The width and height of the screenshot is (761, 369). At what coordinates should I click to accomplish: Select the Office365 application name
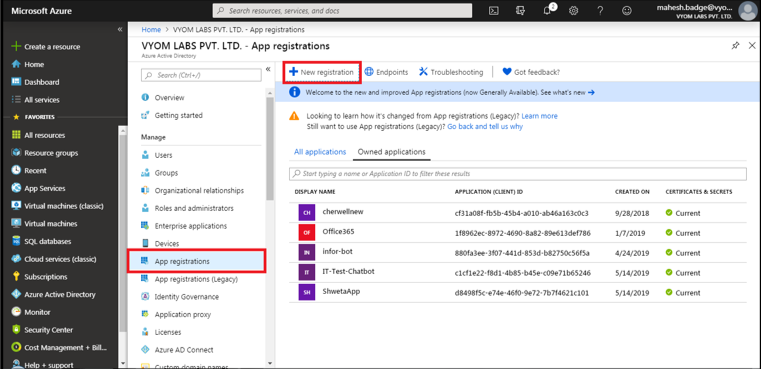pyautogui.click(x=338, y=232)
